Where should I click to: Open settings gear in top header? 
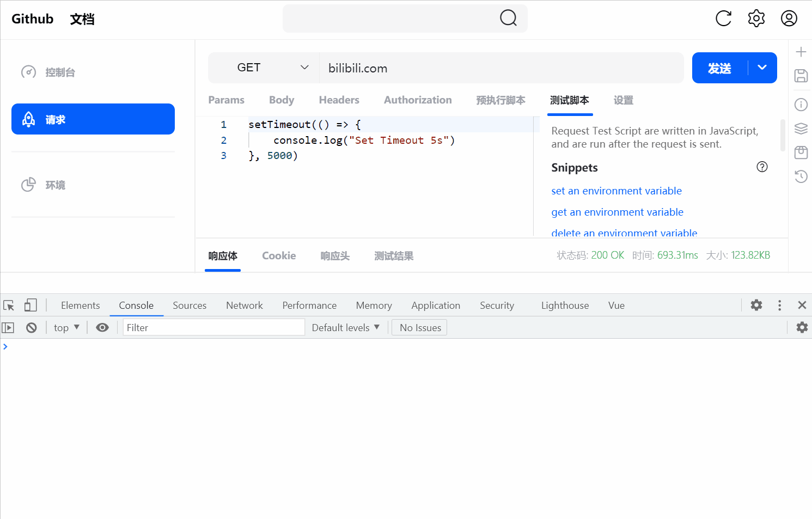(x=756, y=19)
